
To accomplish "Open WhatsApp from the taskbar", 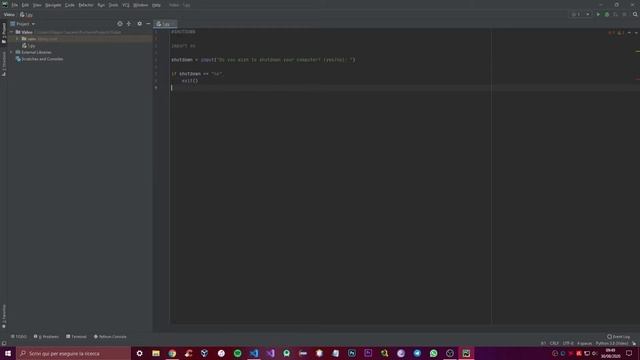I will 433,353.
